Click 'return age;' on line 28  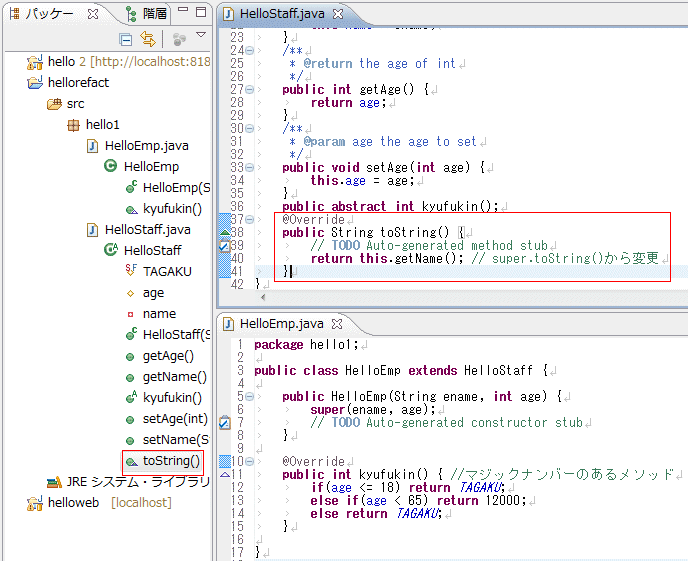pyautogui.click(x=348, y=103)
